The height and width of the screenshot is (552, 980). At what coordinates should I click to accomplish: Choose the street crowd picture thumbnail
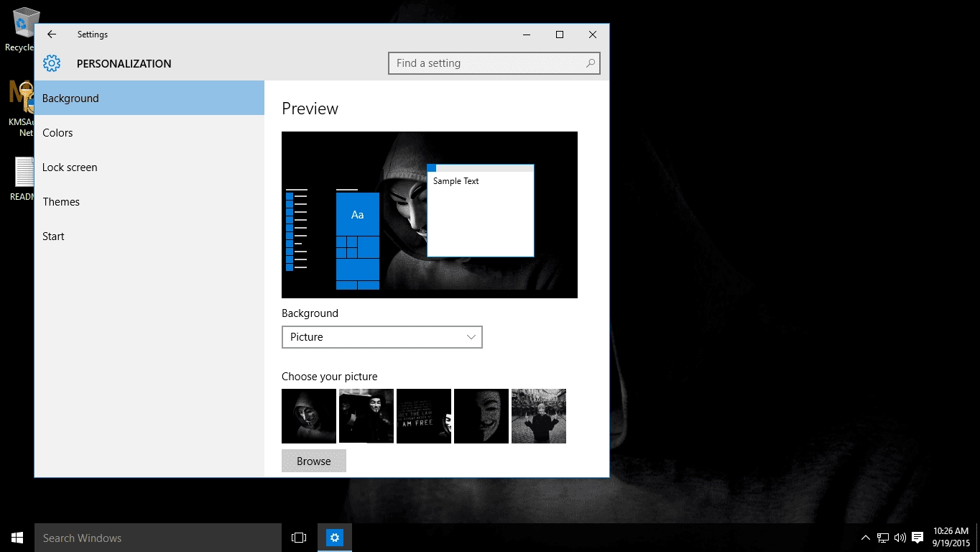coord(539,416)
